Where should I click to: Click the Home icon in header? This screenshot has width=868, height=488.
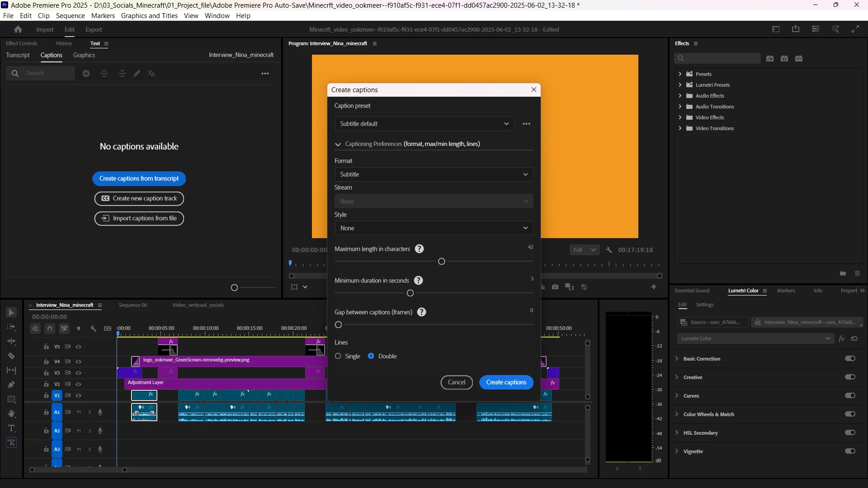18,29
